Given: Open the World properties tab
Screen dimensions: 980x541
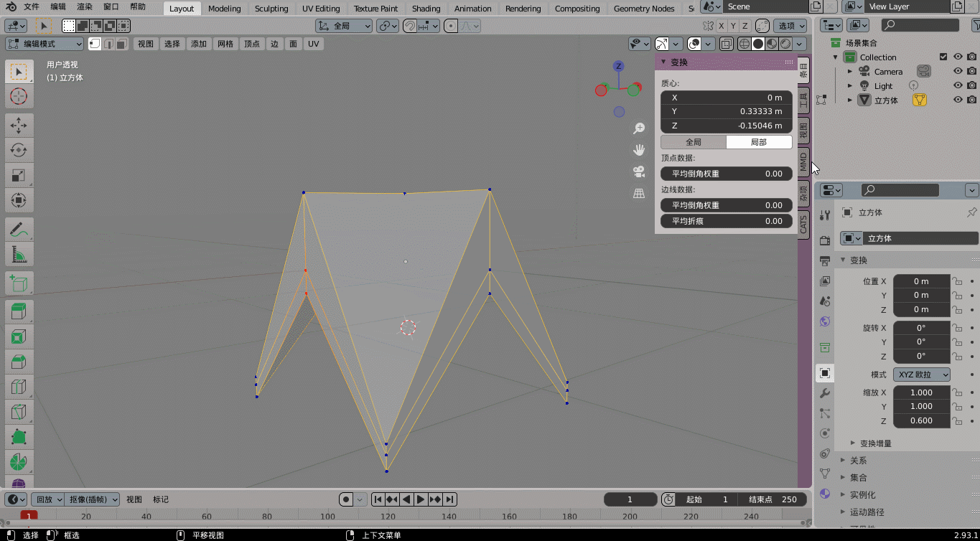Looking at the screenshot, I should coord(825,321).
